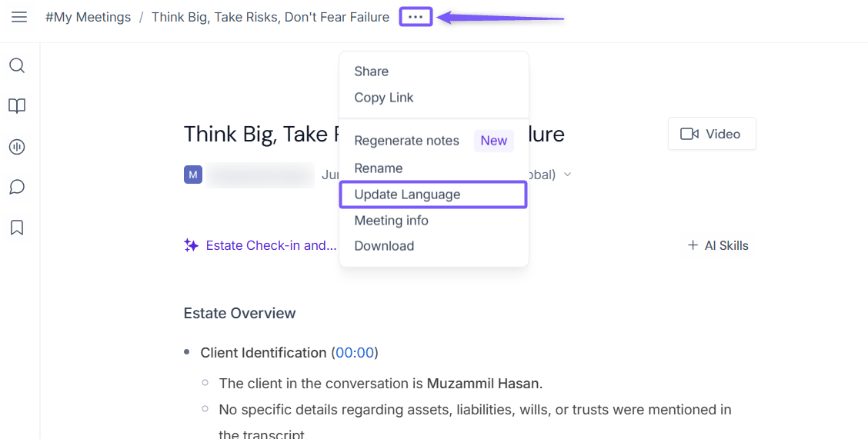Open the chat bubble sidebar icon
The height and width of the screenshot is (439, 868).
pyautogui.click(x=17, y=187)
